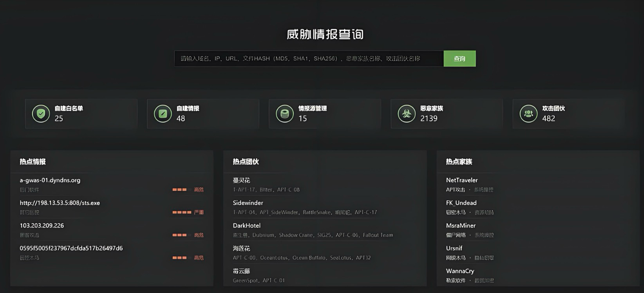Click the edit icon for 自建情报

163,114
